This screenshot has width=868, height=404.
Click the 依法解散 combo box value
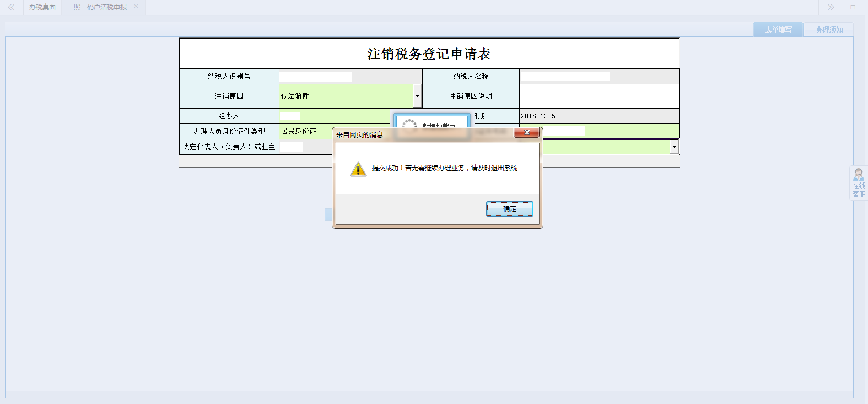tap(346, 96)
